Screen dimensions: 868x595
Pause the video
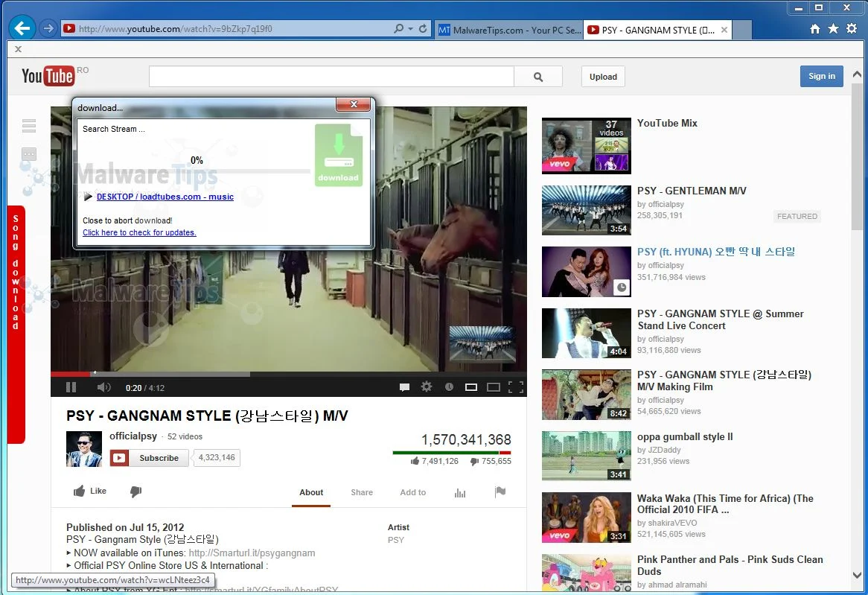click(71, 387)
